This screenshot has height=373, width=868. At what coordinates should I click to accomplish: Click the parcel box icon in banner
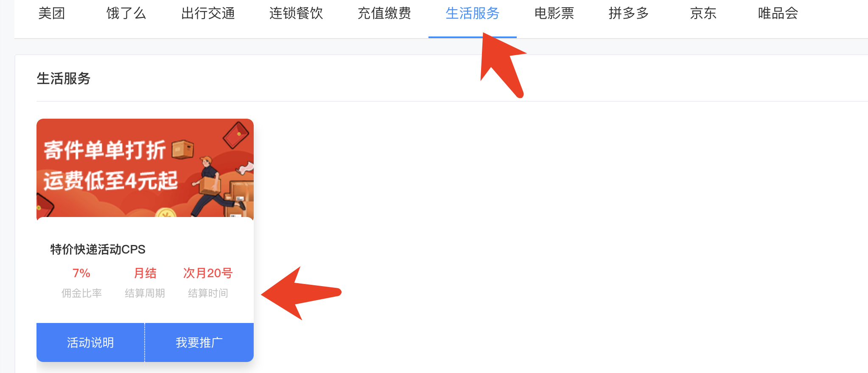pos(183,149)
